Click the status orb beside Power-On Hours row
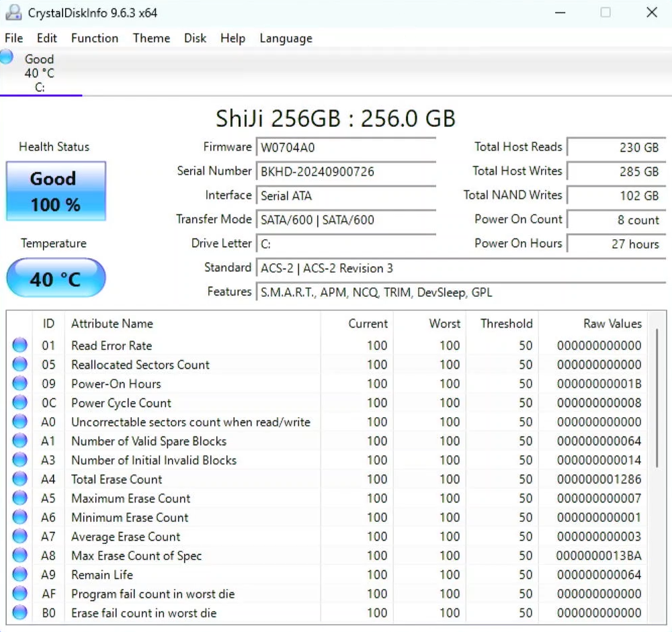Image resolution: width=672 pixels, height=632 pixels. pos(19,383)
